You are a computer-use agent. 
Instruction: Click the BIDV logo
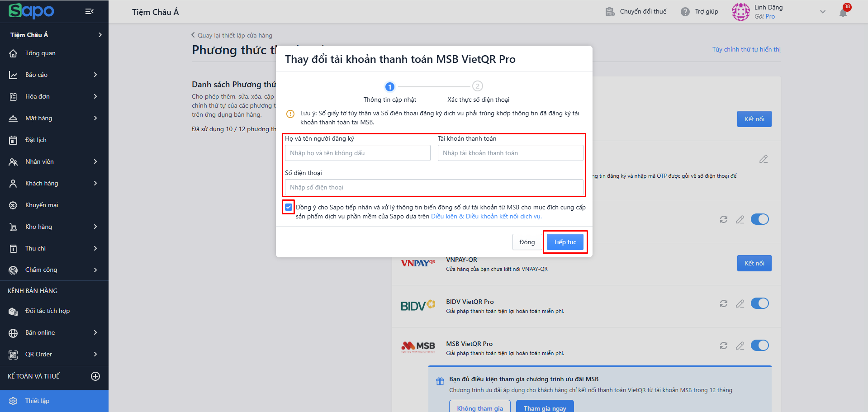(x=418, y=306)
